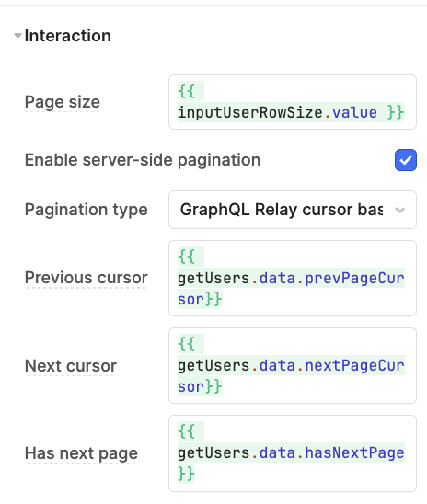This screenshot has width=427, height=504.
Task: Collapse the Interaction section triangle
Action: point(18,35)
